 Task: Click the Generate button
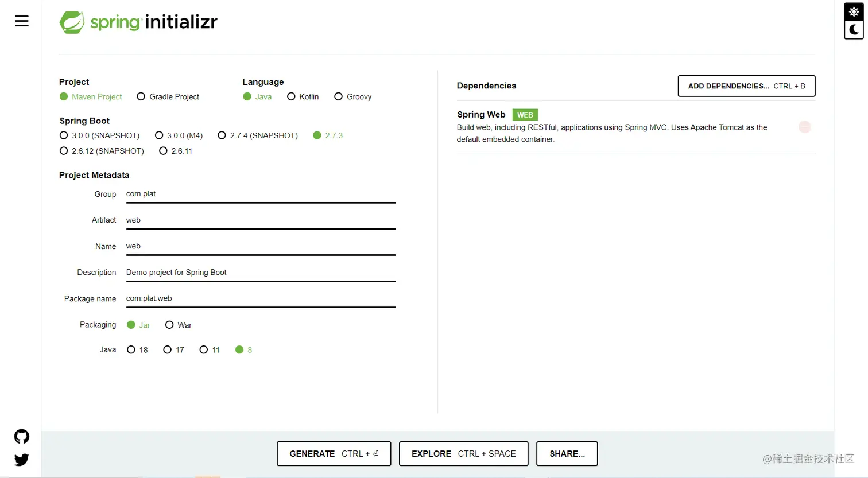(x=334, y=454)
